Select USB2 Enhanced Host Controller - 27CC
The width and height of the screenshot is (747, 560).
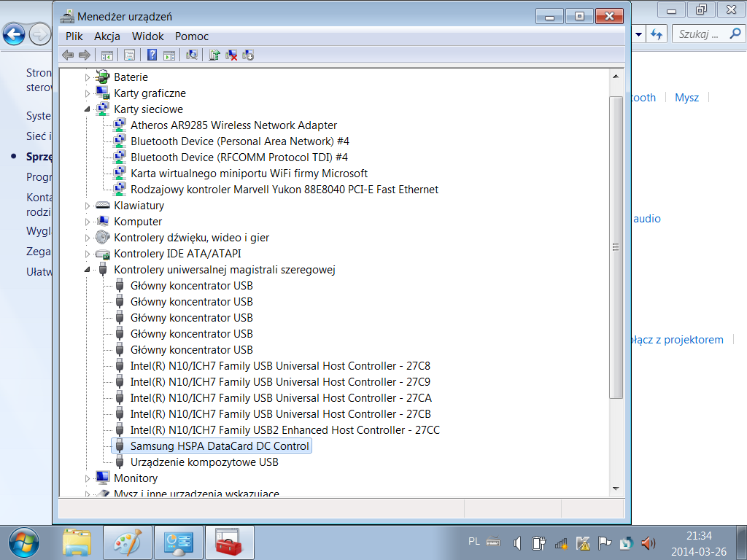285,430
